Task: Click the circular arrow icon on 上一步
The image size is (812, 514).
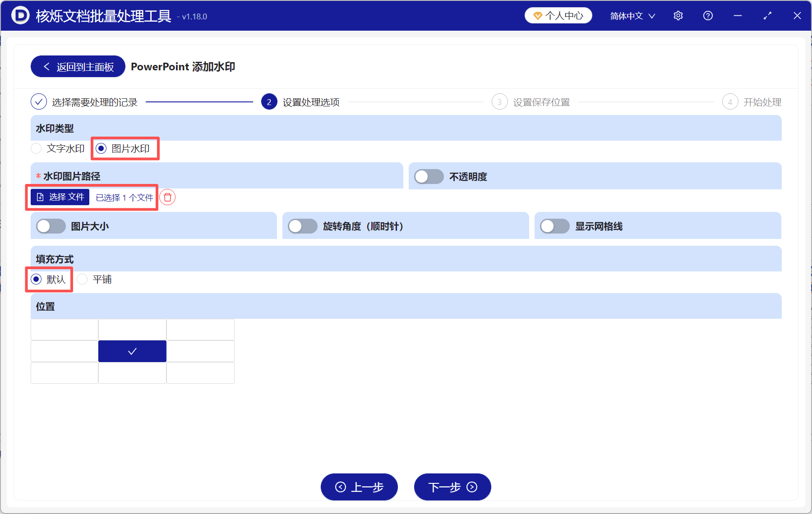Action: 341,487
